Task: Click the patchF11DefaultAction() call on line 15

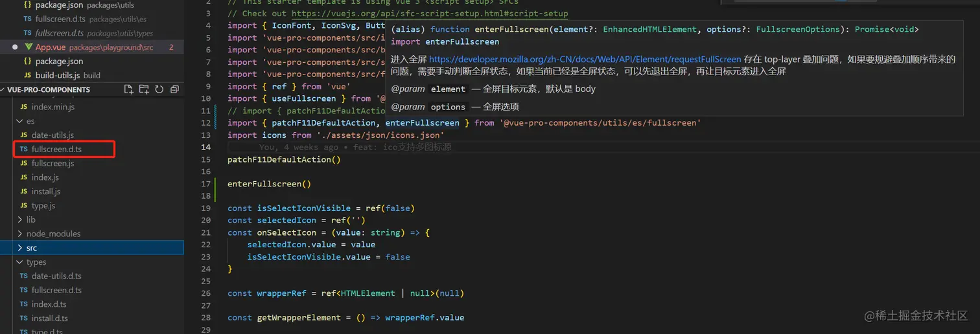Action: [x=284, y=159]
